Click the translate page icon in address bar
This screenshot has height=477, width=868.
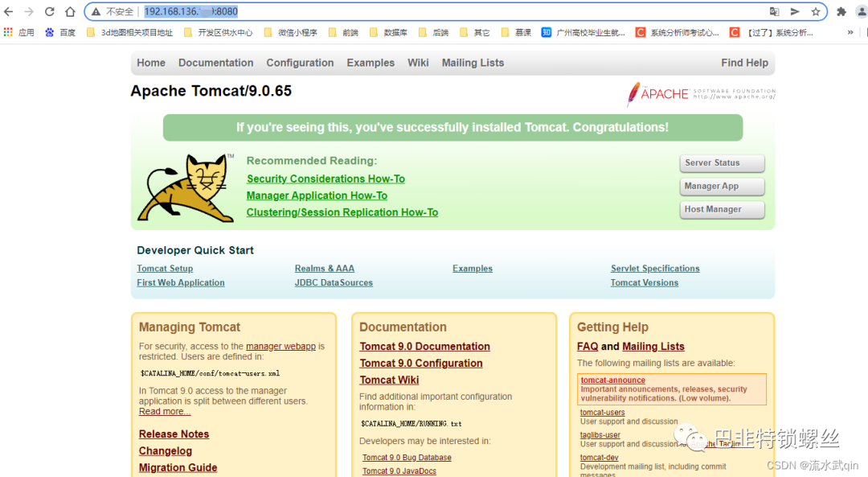pyautogui.click(x=774, y=11)
